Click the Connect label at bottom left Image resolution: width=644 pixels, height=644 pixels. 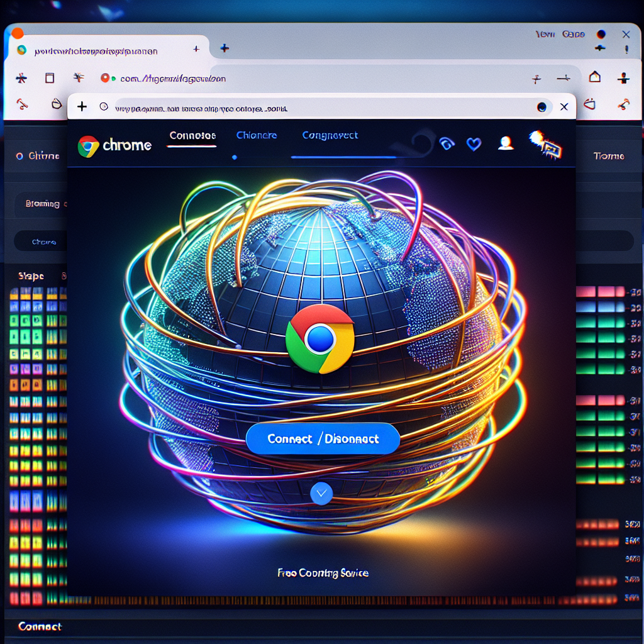tap(40, 626)
